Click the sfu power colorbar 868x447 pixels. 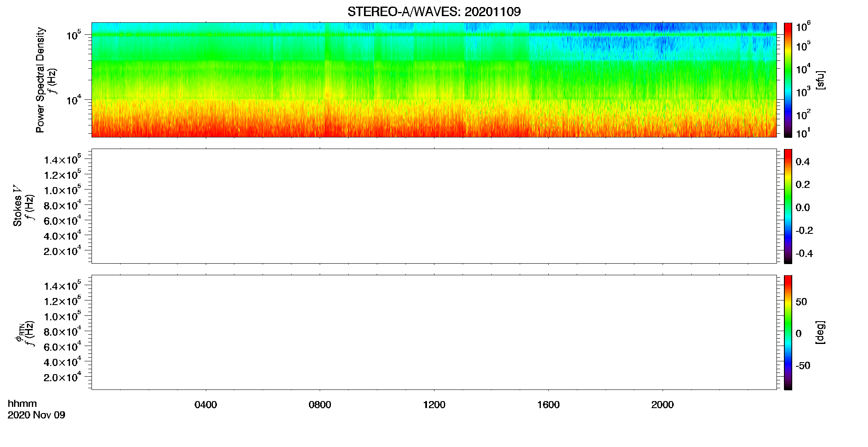(x=788, y=80)
